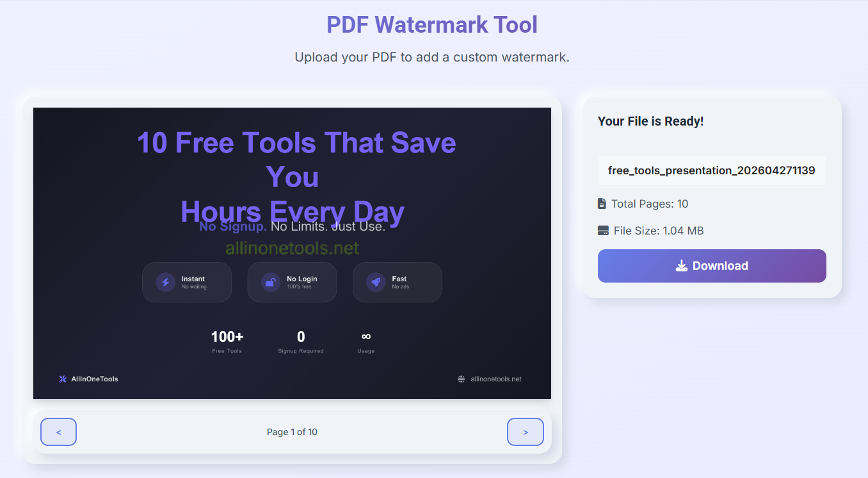Viewport: 868px width, 478px height.
Task: Click the output filename input field
Action: pos(712,170)
